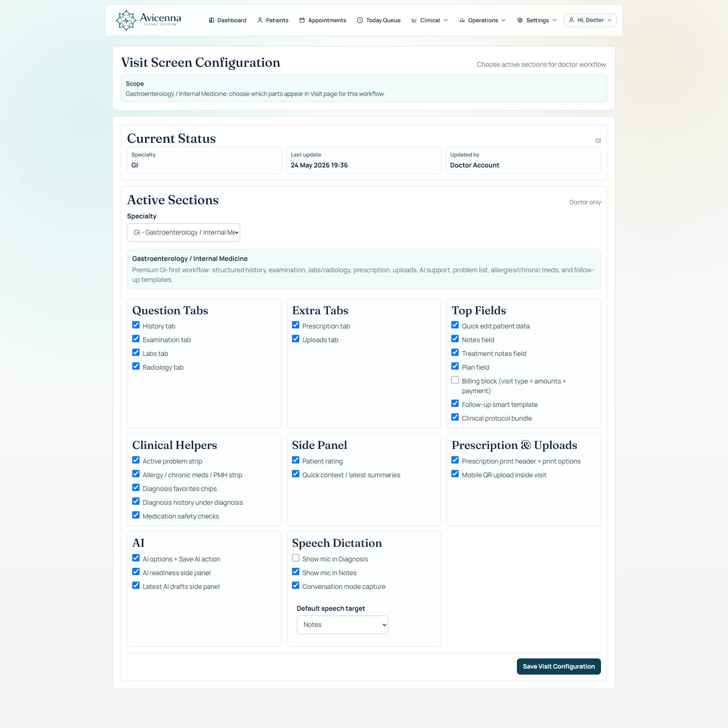Click the 'Doctor Account' updated-by value

click(474, 165)
